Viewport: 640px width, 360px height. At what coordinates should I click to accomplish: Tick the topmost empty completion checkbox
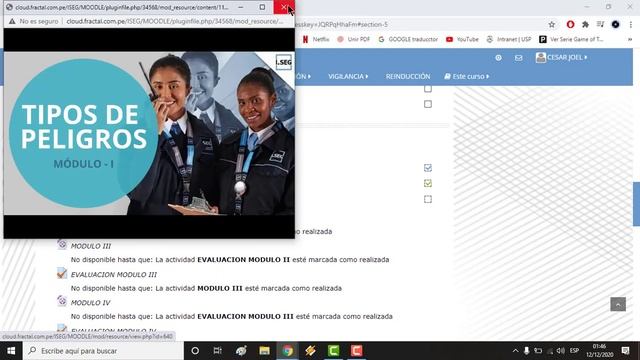point(428,89)
